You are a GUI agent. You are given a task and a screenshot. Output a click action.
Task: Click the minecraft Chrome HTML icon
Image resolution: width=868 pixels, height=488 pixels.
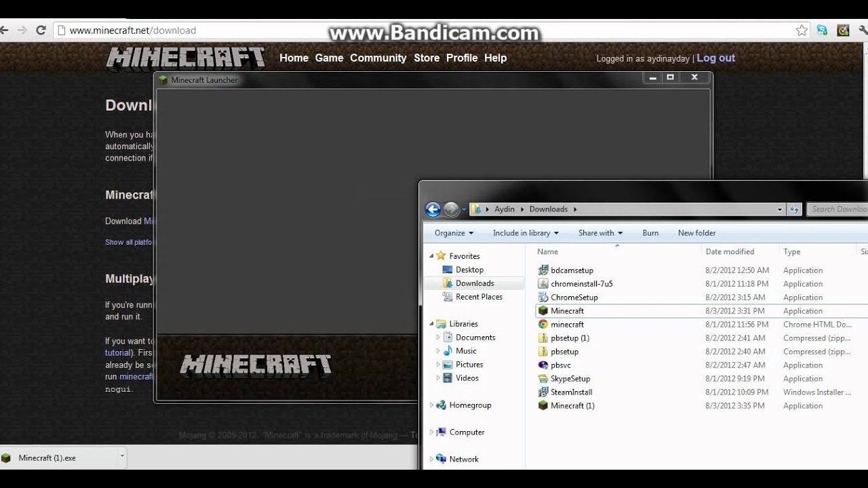542,325
